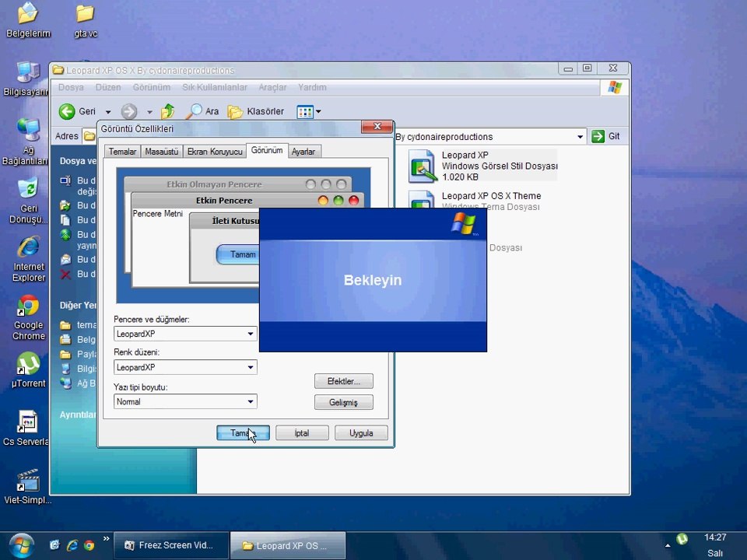Click the views icon in Explorer toolbar
Image resolution: width=747 pixels, height=560 pixels.
305,112
